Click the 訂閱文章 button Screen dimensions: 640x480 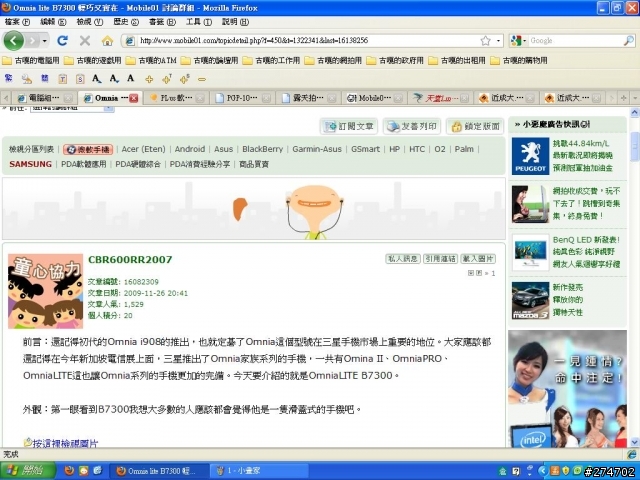coord(349,127)
